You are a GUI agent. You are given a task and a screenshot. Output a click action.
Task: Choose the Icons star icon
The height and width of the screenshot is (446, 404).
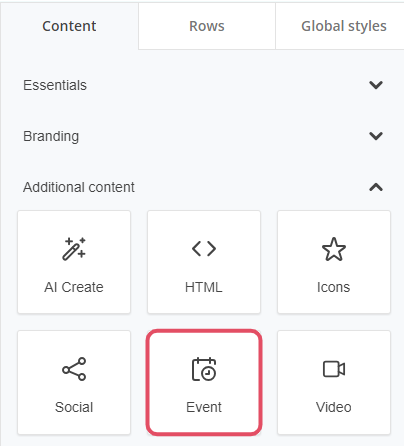click(x=334, y=249)
